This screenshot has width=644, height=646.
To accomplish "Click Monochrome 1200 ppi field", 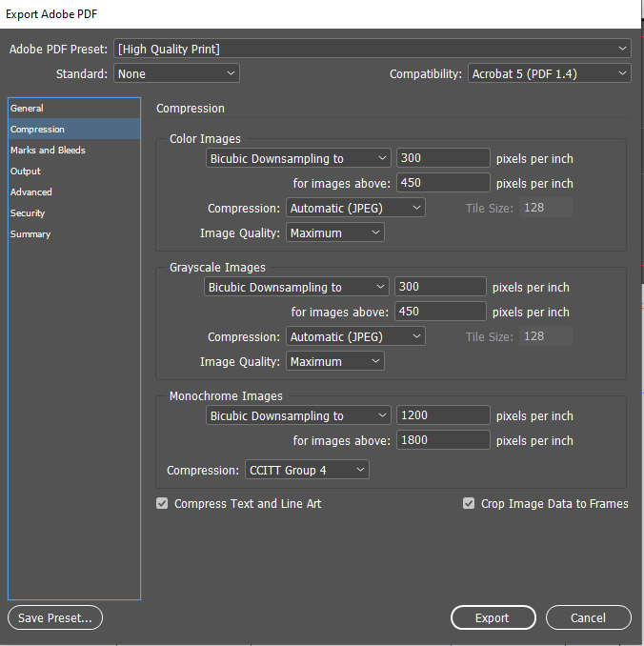I will (443, 414).
